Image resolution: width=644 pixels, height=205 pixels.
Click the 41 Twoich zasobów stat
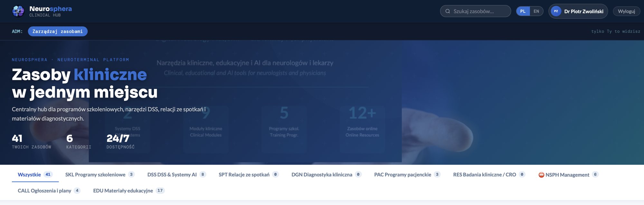pos(32,142)
